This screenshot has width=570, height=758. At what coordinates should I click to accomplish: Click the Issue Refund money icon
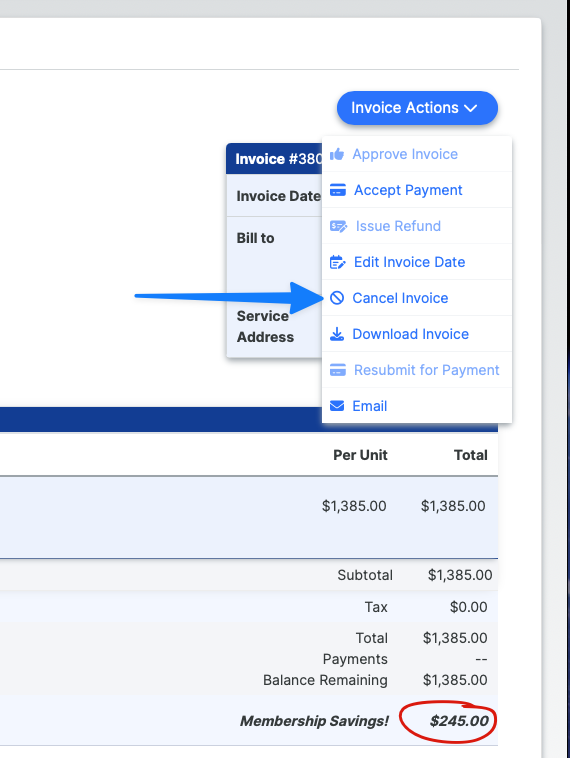coord(338,226)
